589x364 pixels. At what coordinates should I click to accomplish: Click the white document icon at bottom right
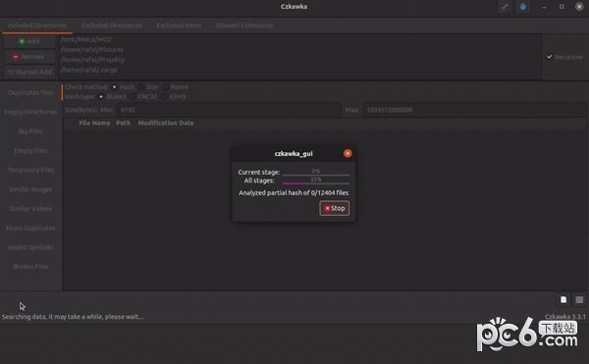point(563,300)
